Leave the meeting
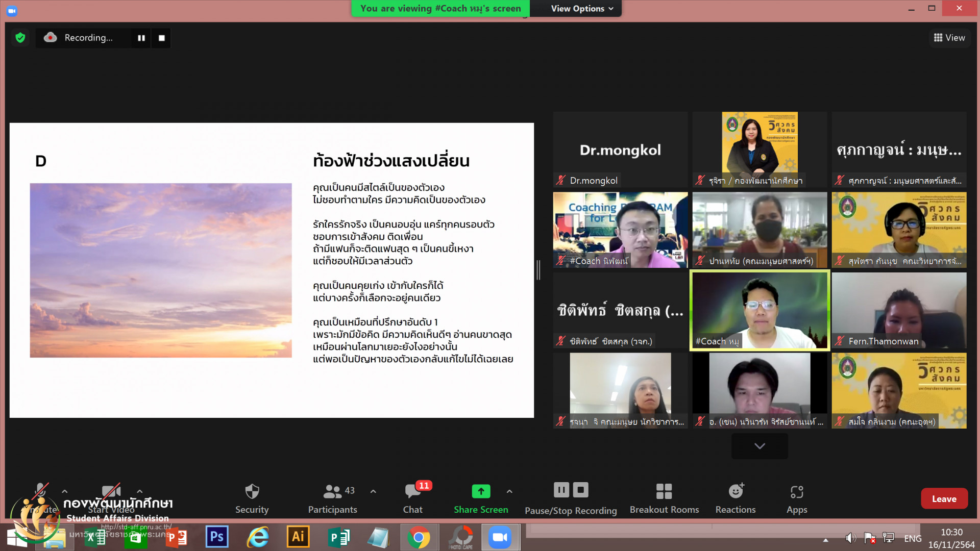This screenshot has width=980, height=551. (944, 498)
